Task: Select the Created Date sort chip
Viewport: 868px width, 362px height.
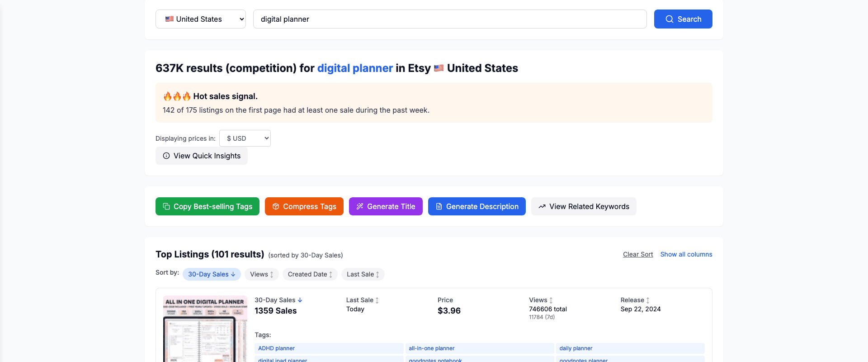Action: click(310, 274)
